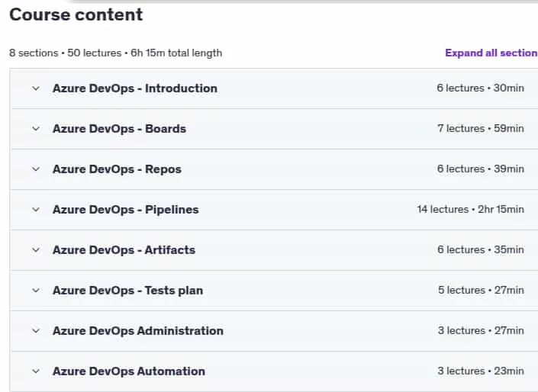The image size is (538, 392).
Task: Expand the Azure DevOps - Pipelines chevron
Action: point(36,210)
